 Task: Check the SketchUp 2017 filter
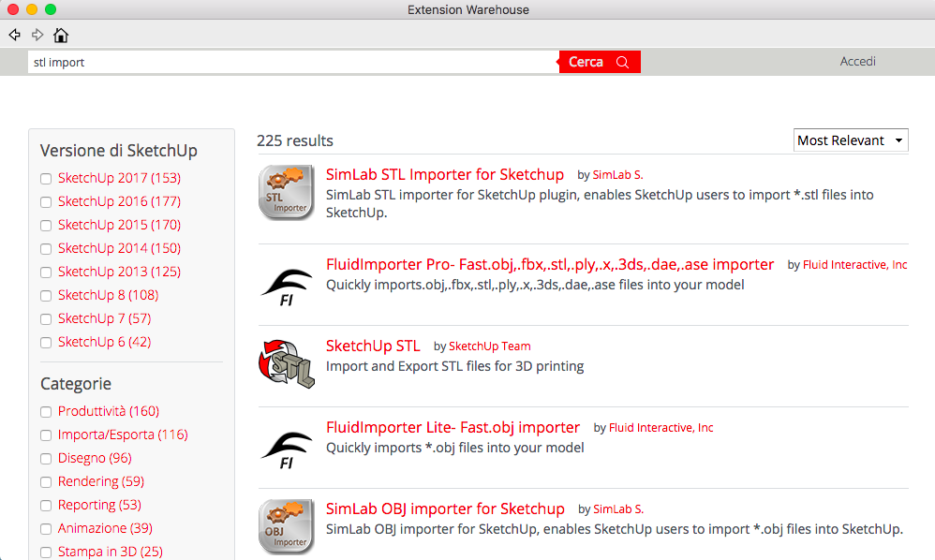coord(46,179)
